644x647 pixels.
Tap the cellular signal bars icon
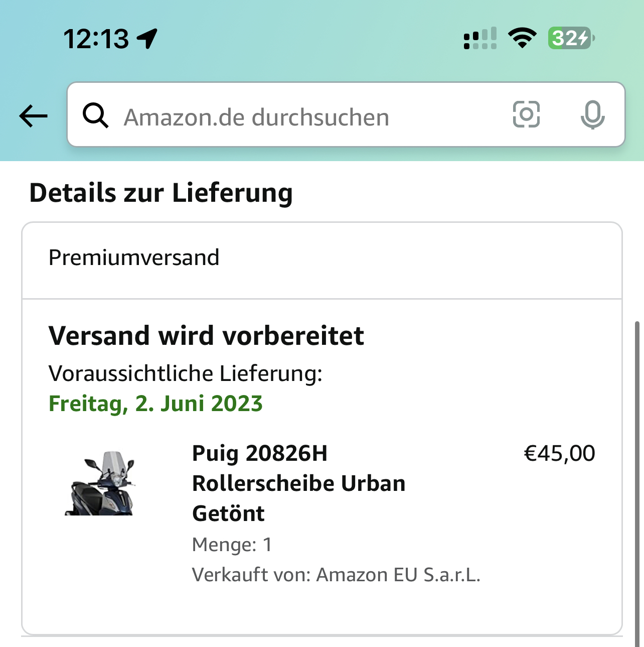click(x=480, y=39)
